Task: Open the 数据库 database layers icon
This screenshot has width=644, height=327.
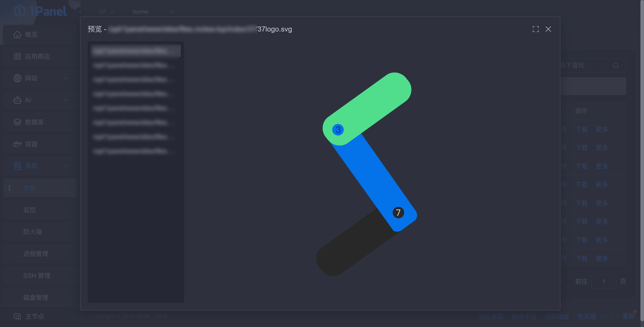Action: tap(17, 122)
